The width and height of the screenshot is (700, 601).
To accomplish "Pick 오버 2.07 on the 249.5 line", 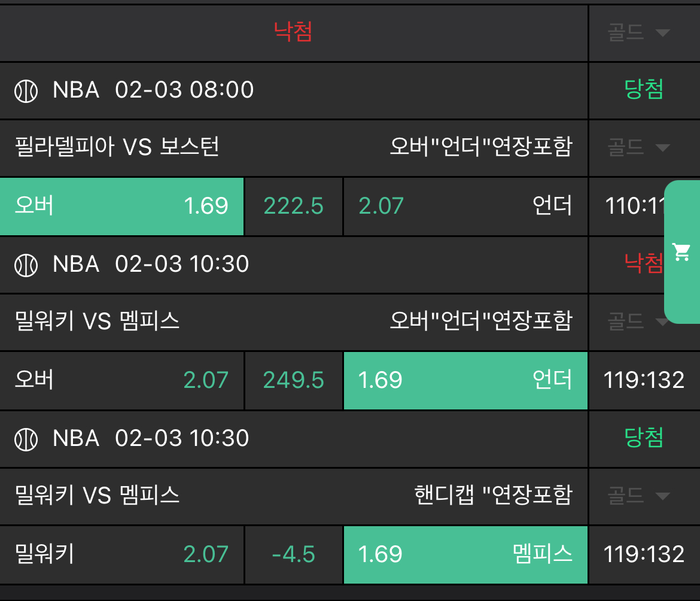I will [x=121, y=380].
